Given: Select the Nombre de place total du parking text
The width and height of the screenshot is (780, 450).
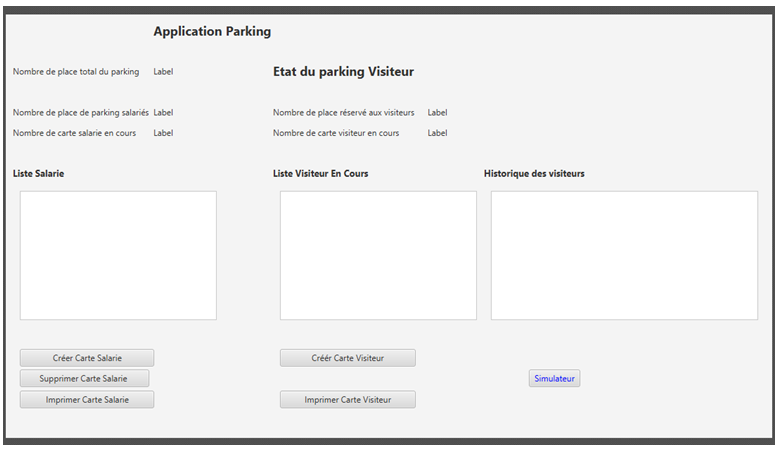Looking at the screenshot, I should (x=76, y=72).
